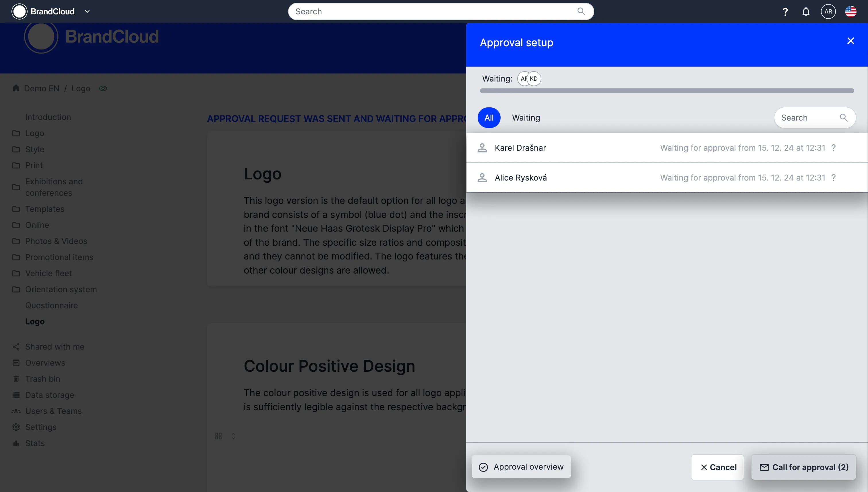Image resolution: width=868 pixels, height=492 pixels.
Task: Select the All filter tab
Action: click(489, 118)
